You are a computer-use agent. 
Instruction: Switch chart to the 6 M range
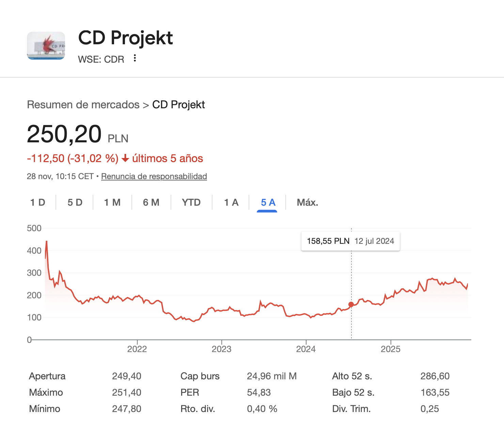(151, 203)
